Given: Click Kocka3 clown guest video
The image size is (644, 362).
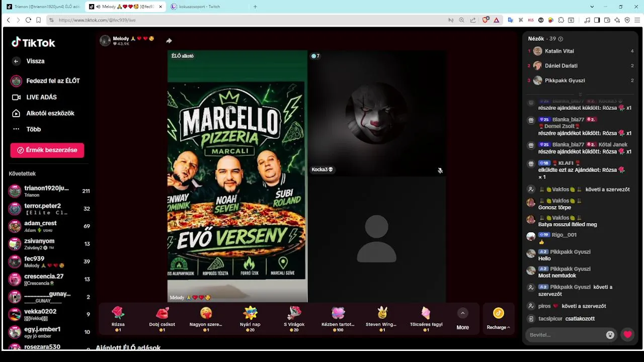Looking at the screenshot, I should click(x=377, y=113).
